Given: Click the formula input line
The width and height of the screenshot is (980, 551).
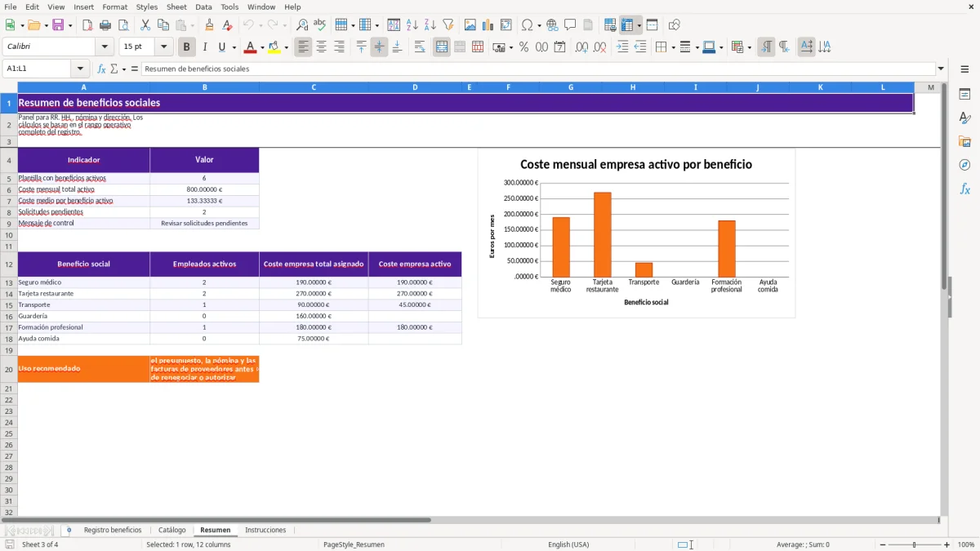Looking at the screenshot, I should (x=538, y=69).
